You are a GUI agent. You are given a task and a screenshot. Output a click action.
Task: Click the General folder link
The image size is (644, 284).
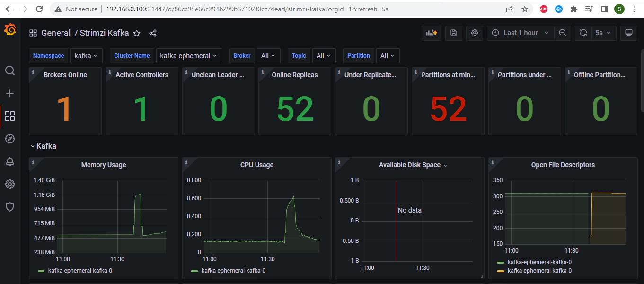56,33
